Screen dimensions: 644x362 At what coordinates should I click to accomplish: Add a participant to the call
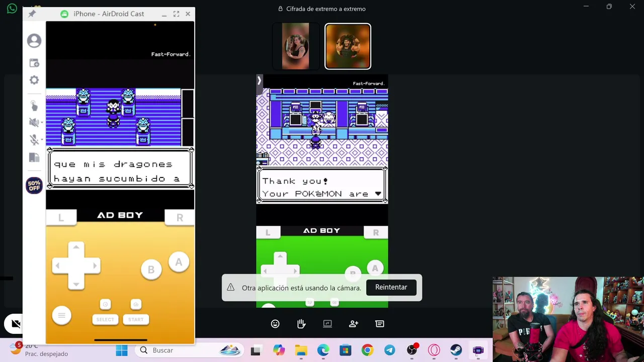coord(354,324)
